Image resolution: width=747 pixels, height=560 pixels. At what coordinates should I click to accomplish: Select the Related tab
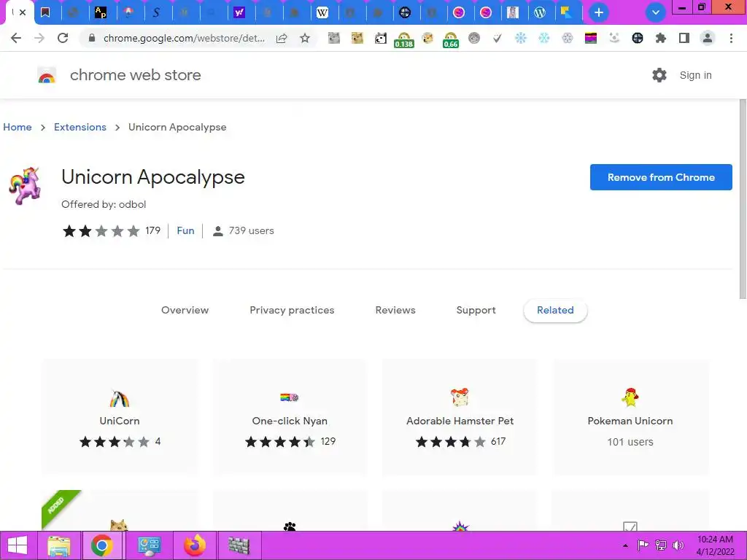click(555, 311)
